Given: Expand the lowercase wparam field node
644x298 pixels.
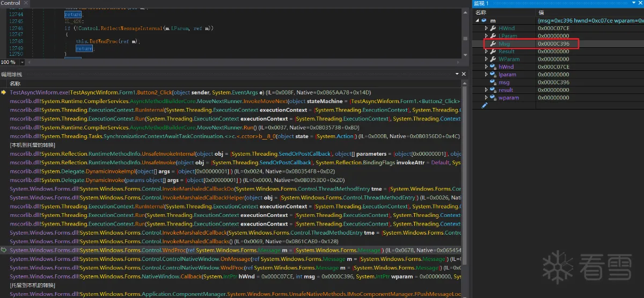Looking at the screenshot, I should coord(486,98).
